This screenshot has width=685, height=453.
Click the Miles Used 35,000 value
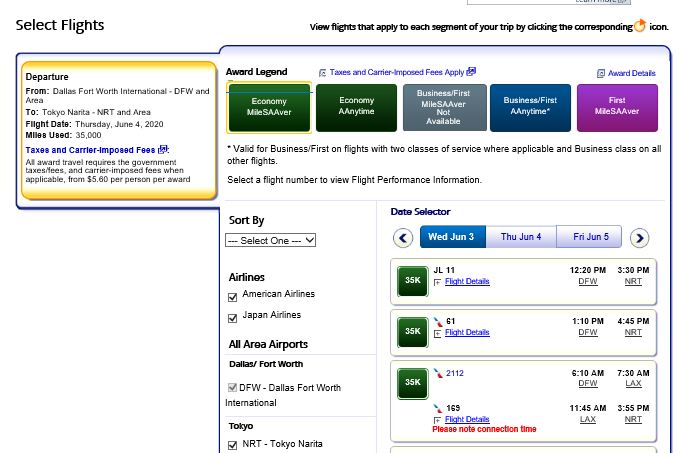click(x=88, y=135)
